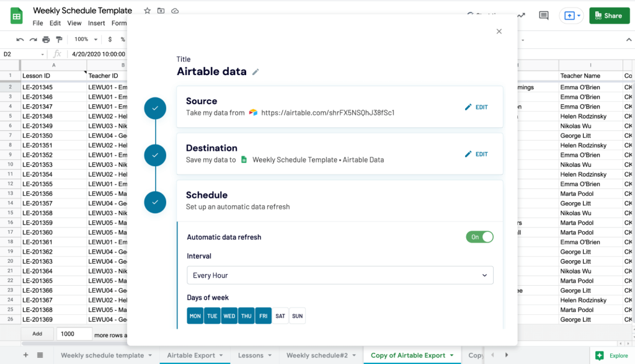Open the Copy of Airtable Export tab menu
This screenshot has height=364, width=635.
point(451,356)
